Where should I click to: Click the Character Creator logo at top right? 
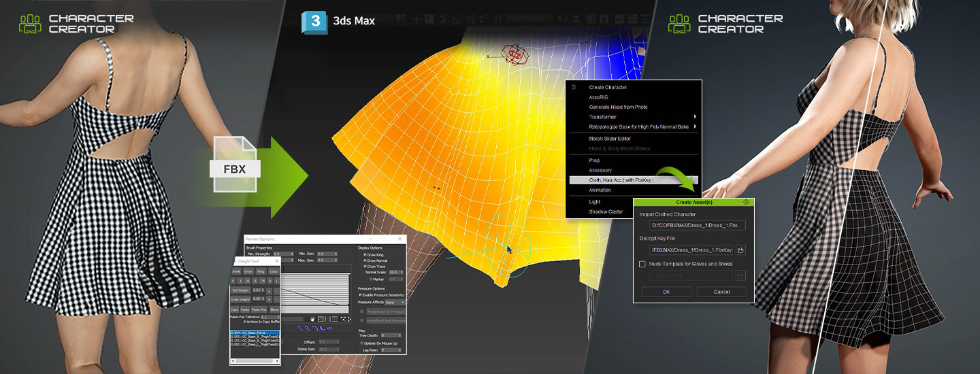click(x=679, y=23)
